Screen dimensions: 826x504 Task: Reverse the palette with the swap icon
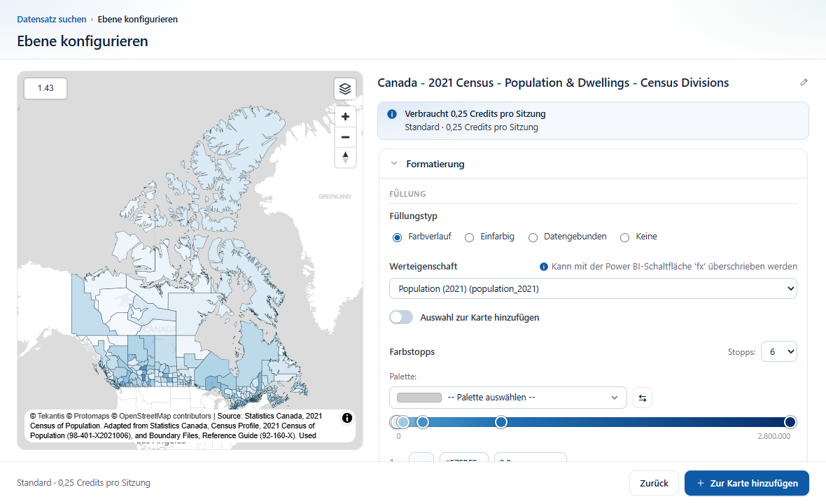coord(642,398)
